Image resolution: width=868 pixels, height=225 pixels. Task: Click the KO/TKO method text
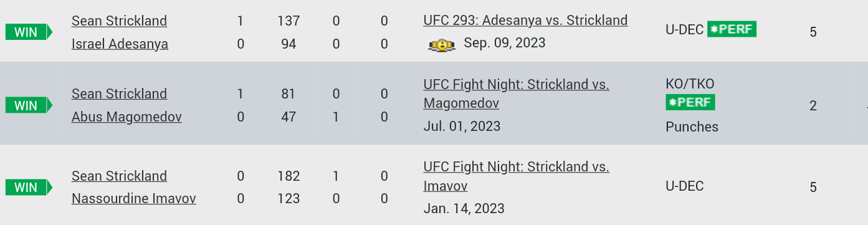tap(690, 84)
